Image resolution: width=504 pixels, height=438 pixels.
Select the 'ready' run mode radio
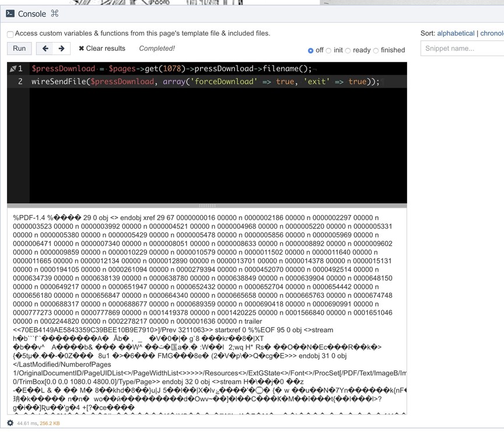[348, 51]
